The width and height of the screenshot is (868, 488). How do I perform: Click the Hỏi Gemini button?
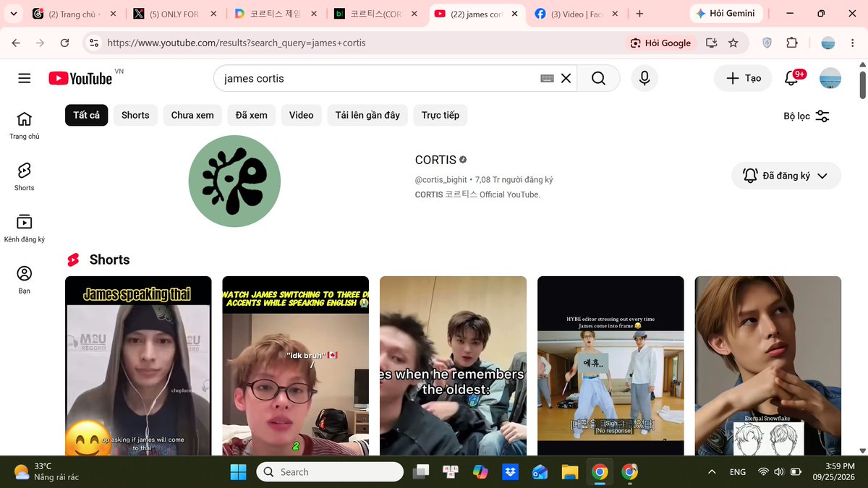click(x=726, y=14)
